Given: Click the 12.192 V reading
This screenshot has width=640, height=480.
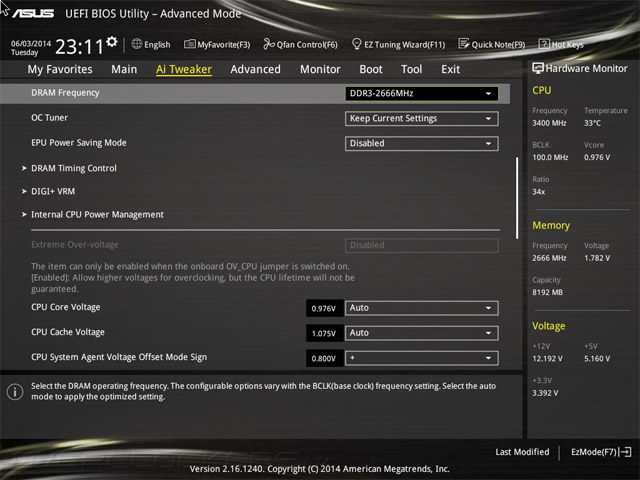Looking at the screenshot, I should pyautogui.click(x=547, y=358).
